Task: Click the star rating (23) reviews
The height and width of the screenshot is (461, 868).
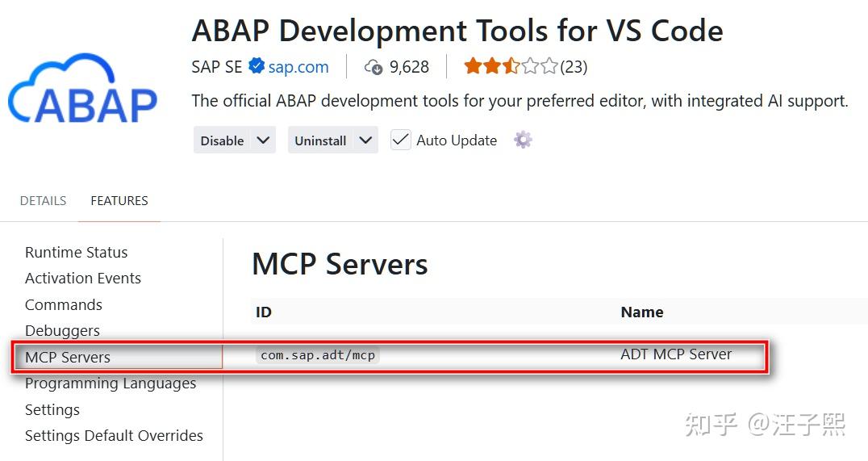Action: (525, 66)
